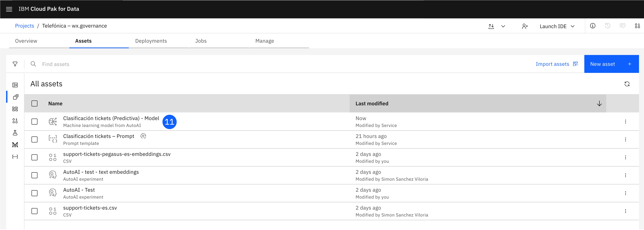Viewport: 644px width, 230px height.
Task: Toggle the select-all checkbox in header
Action: click(35, 103)
